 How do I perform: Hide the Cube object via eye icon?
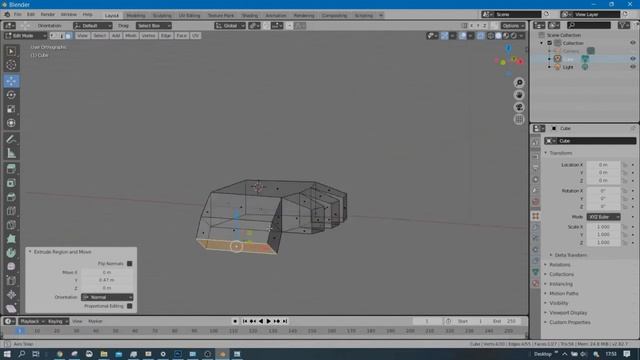[633, 59]
